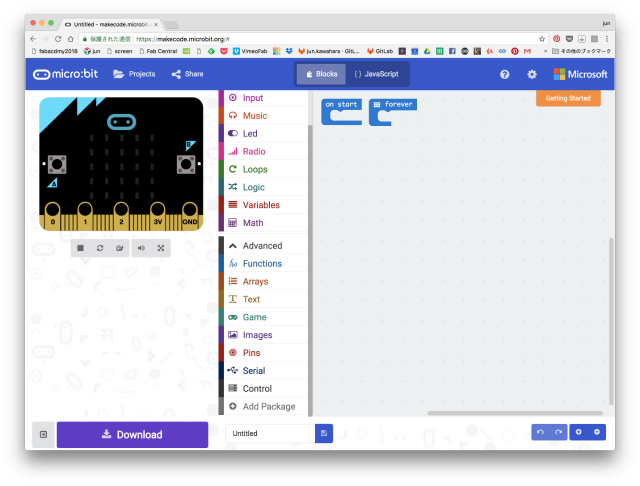Screen dimensions: 640x486
Task: Open the Text blocks category
Action: (263, 300)
